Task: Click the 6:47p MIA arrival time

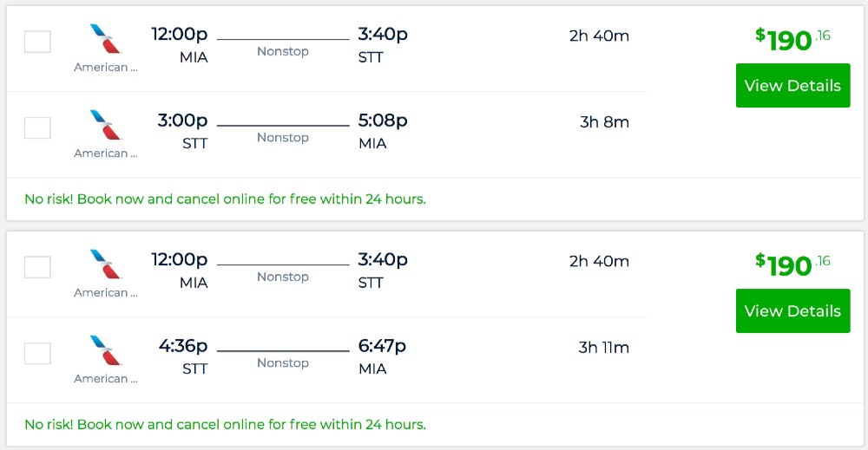Action: 382,346
